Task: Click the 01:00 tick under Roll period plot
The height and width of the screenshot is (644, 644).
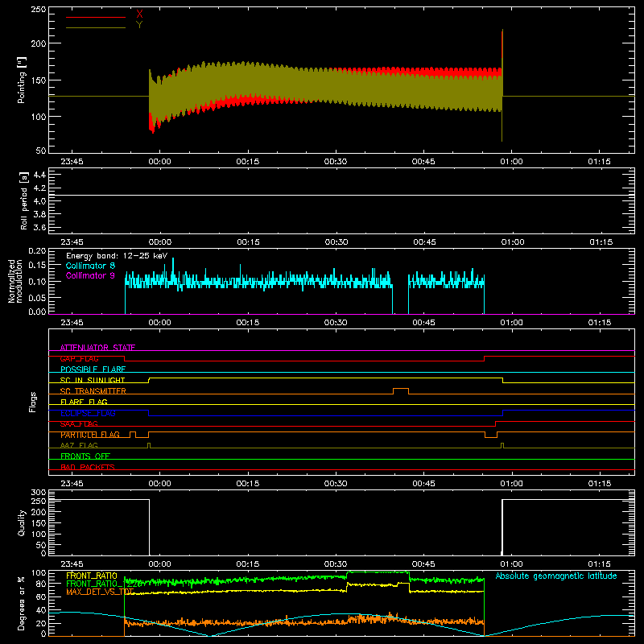Action: click(513, 242)
